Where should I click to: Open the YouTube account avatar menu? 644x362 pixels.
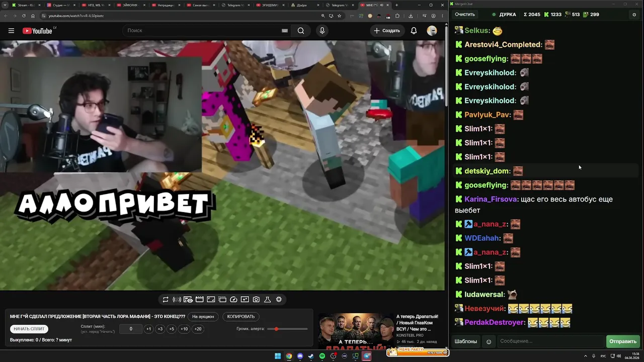coord(432,31)
